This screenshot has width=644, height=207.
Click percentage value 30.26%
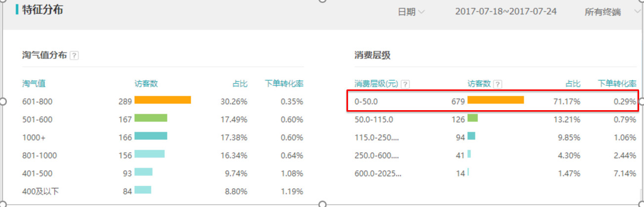click(x=234, y=102)
